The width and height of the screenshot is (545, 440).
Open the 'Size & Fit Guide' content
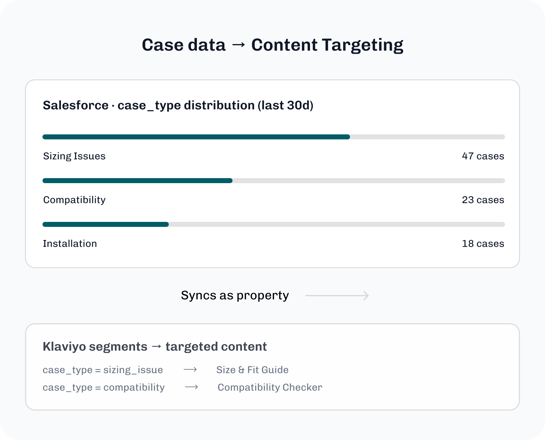coord(252,370)
